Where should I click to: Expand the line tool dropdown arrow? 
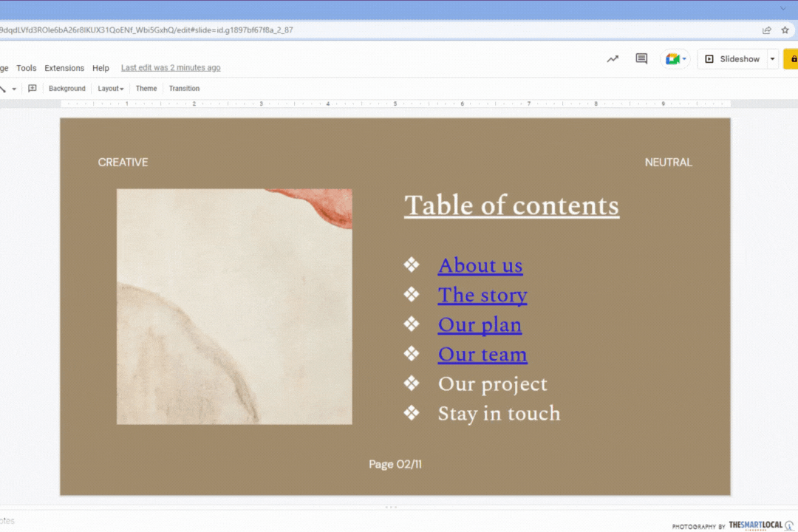click(14, 89)
